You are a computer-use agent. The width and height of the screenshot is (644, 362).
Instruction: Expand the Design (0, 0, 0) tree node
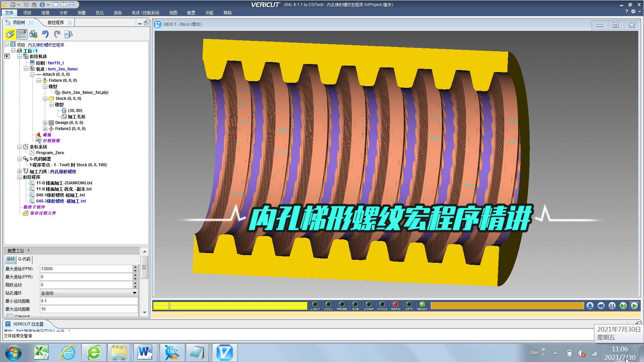pos(45,123)
